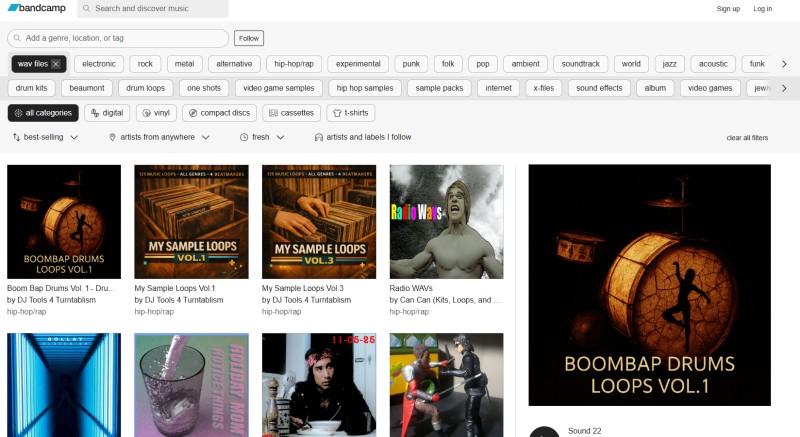Select the ambient genre tag

pyautogui.click(x=526, y=64)
